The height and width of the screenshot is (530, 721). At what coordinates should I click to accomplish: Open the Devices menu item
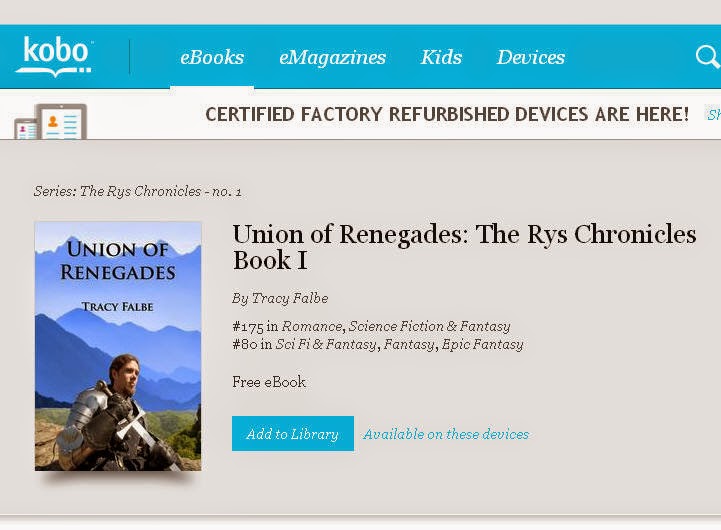click(x=531, y=57)
